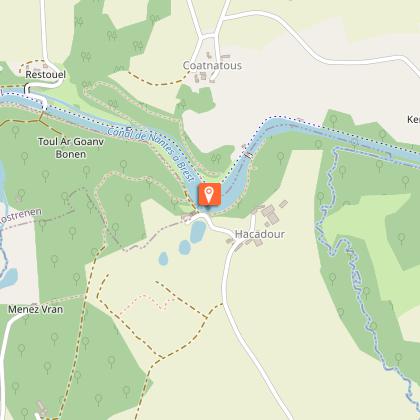
Task: Click the middle pond below the marker
Action: (x=184, y=247)
